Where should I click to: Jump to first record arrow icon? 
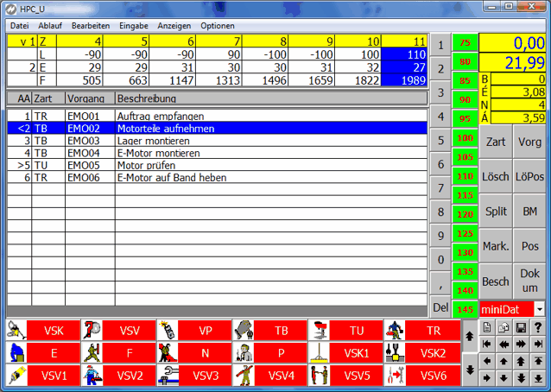tap(487, 344)
